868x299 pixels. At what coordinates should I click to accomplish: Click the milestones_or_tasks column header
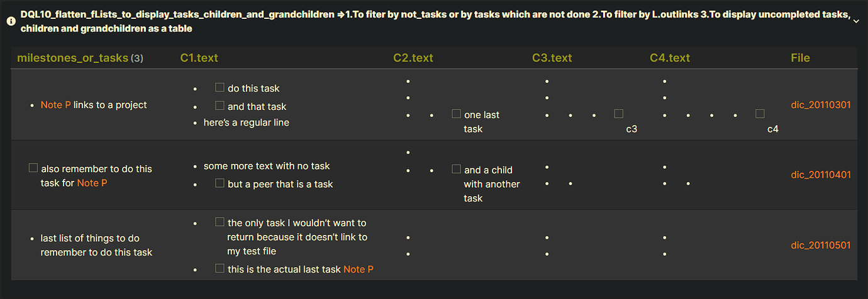click(x=73, y=58)
